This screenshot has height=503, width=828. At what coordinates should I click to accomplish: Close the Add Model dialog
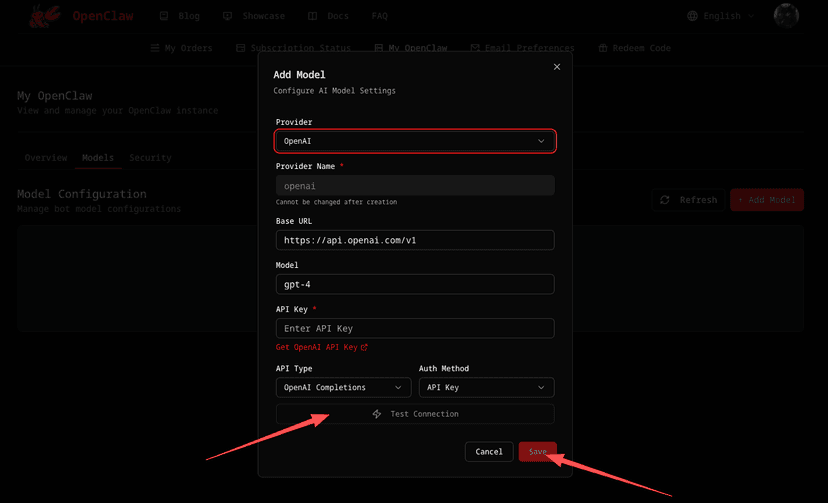coord(557,67)
